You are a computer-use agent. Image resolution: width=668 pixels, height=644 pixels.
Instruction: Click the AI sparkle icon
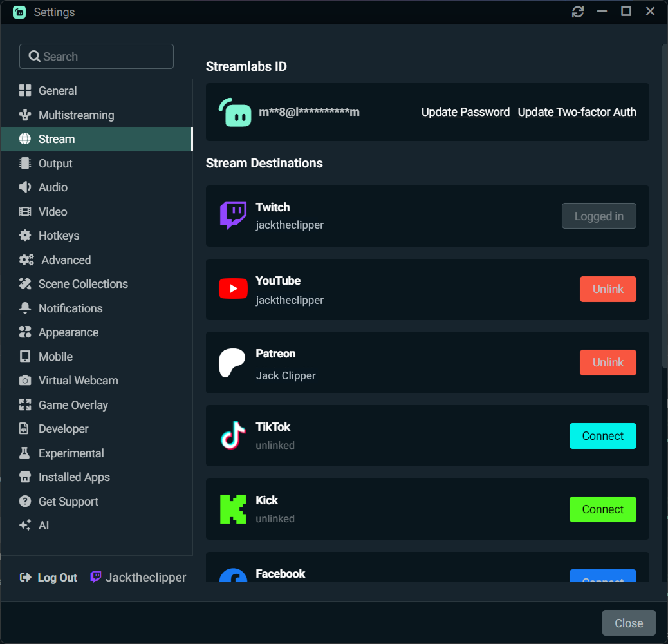(25, 525)
